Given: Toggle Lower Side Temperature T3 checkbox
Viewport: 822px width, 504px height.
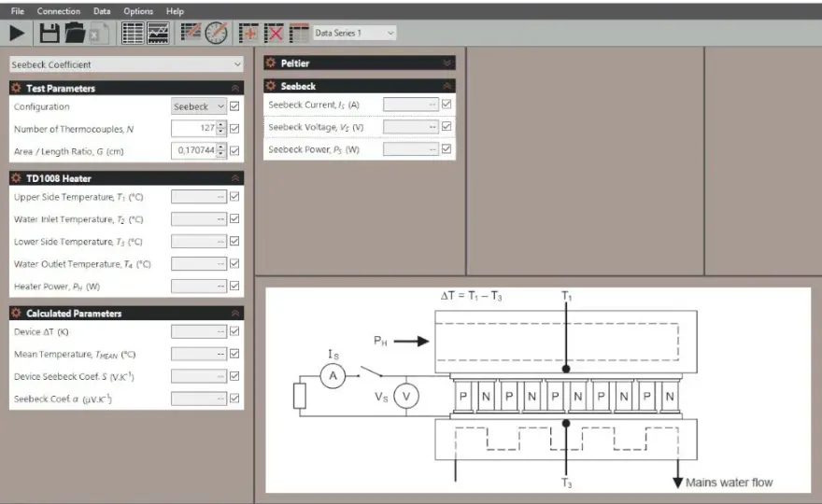Looking at the screenshot, I should click(x=234, y=241).
